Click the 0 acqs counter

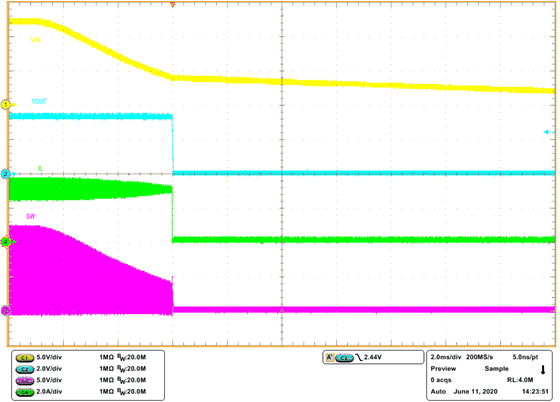point(441,380)
